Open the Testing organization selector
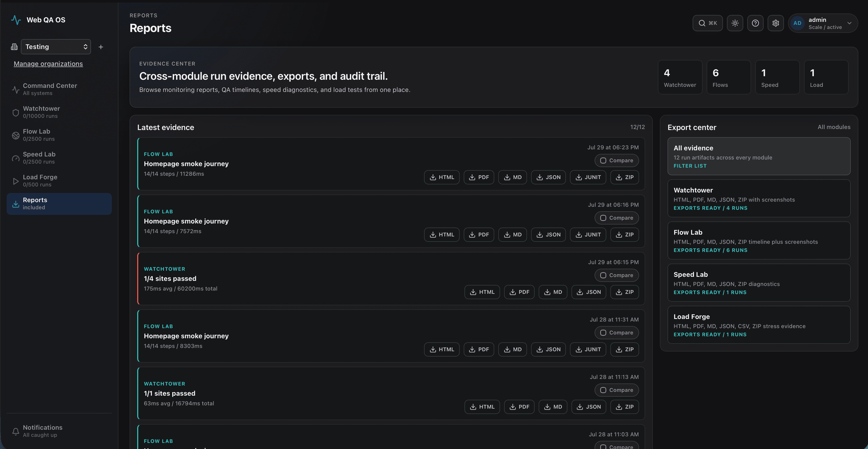 pos(56,47)
